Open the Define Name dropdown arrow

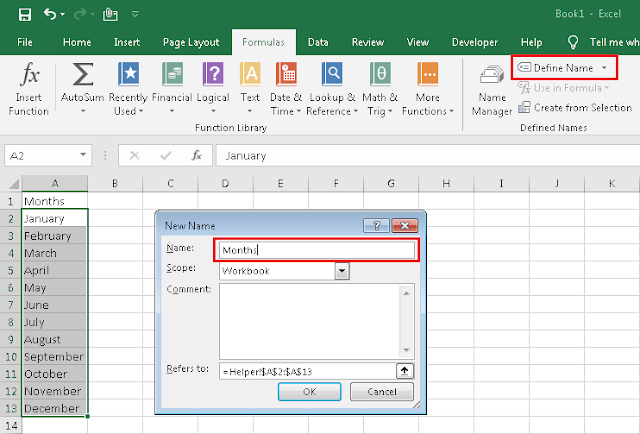[604, 68]
